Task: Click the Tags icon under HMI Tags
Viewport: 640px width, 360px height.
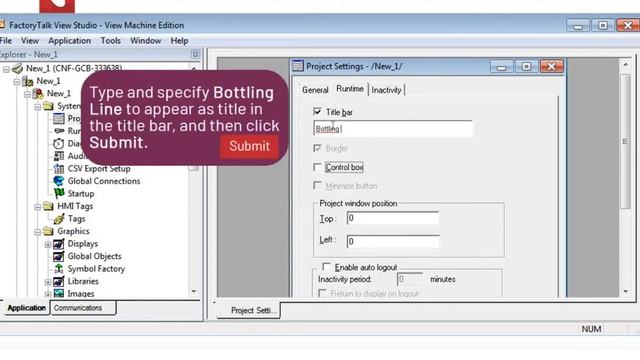Action: click(59, 219)
